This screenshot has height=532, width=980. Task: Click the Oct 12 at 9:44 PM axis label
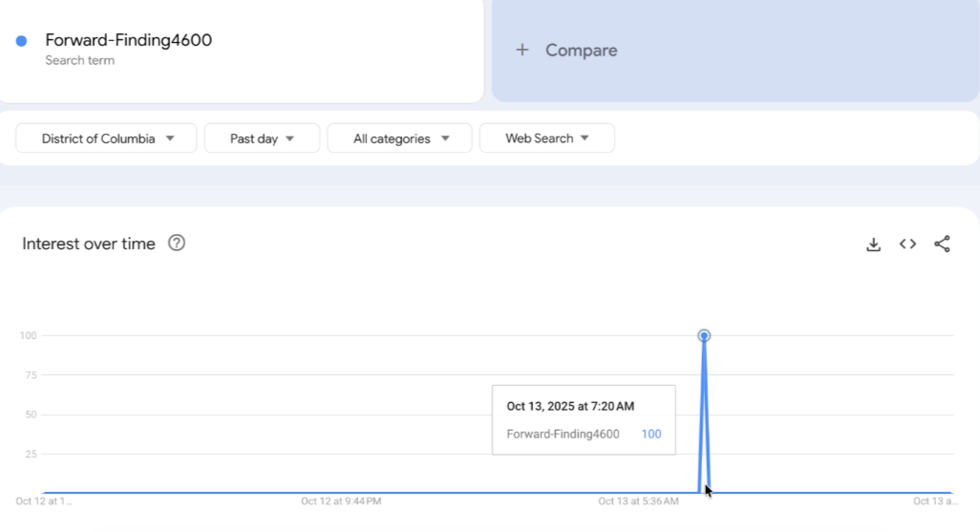pyautogui.click(x=341, y=500)
